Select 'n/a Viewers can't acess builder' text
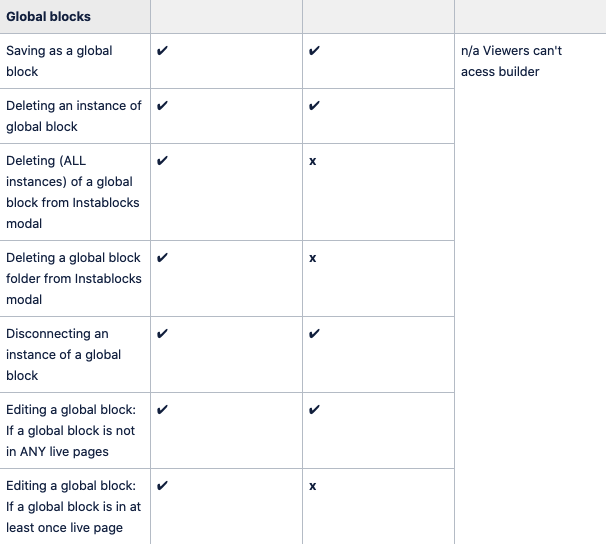 [511, 61]
